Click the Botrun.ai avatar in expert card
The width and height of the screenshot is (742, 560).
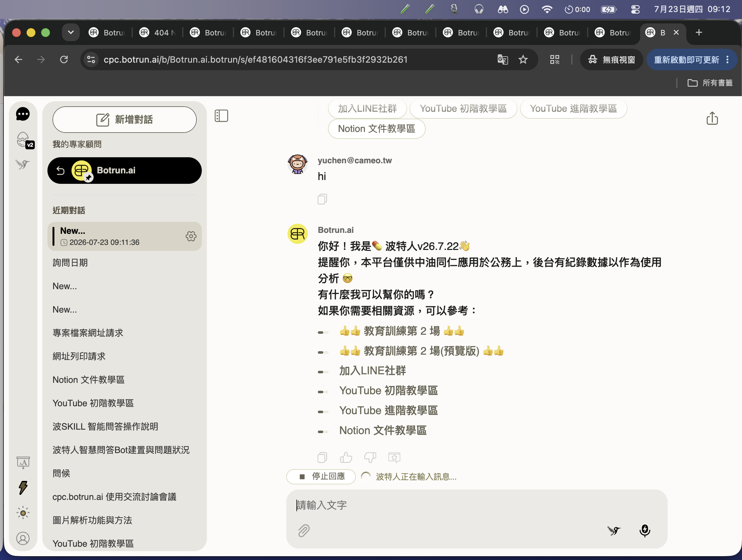point(82,171)
